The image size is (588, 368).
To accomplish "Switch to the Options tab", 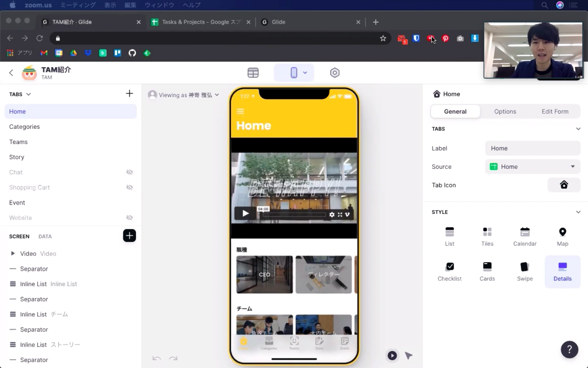I will [x=505, y=111].
